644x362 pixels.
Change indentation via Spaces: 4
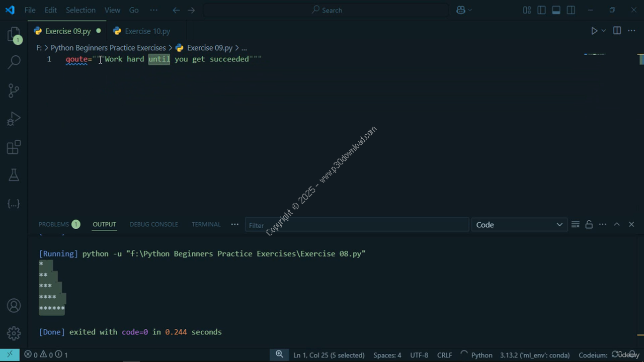coord(387,355)
